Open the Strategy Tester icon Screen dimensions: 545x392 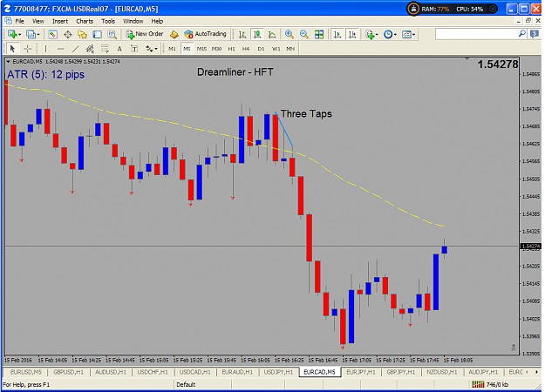[112, 34]
